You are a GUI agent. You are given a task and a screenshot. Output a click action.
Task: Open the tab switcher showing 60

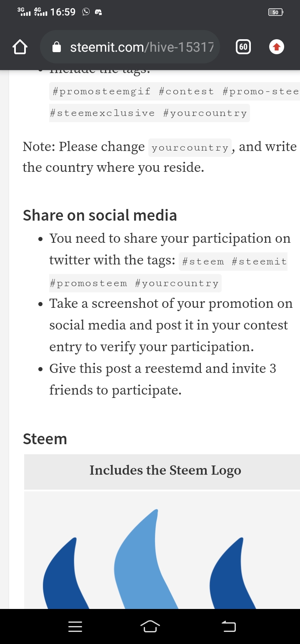click(243, 47)
